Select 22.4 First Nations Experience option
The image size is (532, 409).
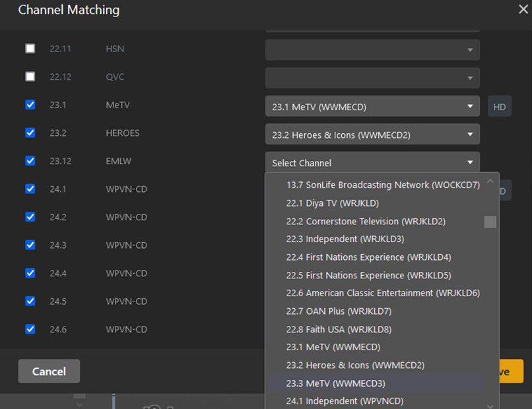tap(376, 257)
